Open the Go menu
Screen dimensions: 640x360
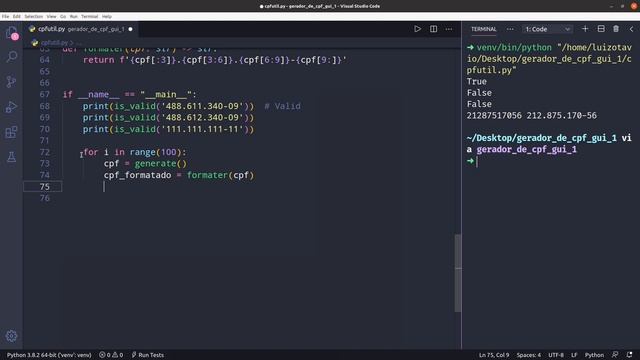(63, 17)
